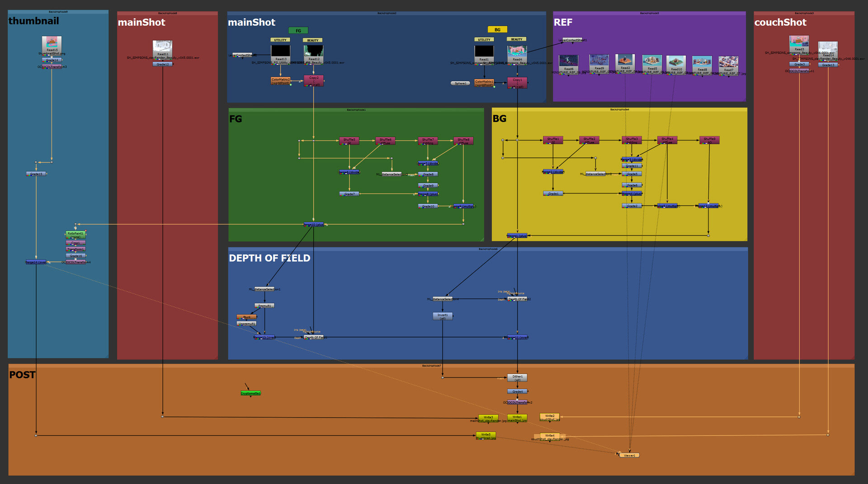Click the Write3 mainShot_clayRender node

point(488,418)
